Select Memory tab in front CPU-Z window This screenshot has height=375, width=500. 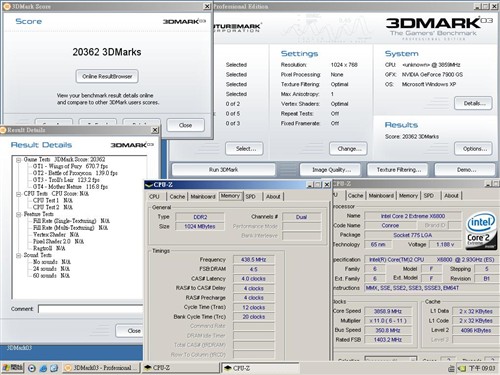[230, 196]
